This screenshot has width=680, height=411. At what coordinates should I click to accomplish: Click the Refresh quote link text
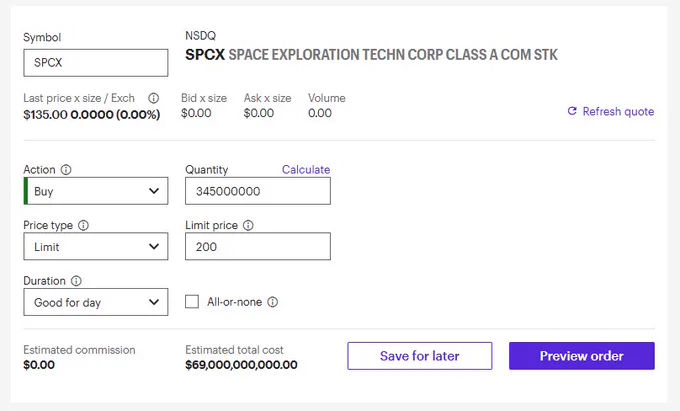[618, 111]
